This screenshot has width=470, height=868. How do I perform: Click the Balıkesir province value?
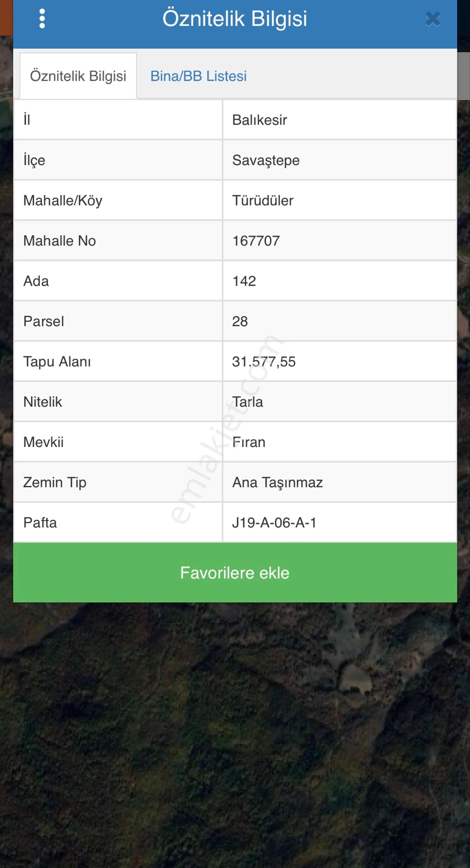pyautogui.click(x=260, y=120)
